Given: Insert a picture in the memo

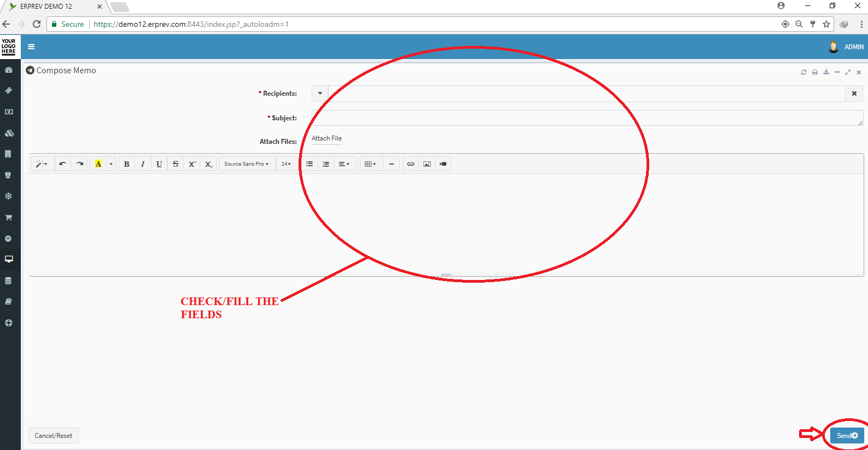Looking at the screenshot, I should pyautogui.click(x=427, y=163).
